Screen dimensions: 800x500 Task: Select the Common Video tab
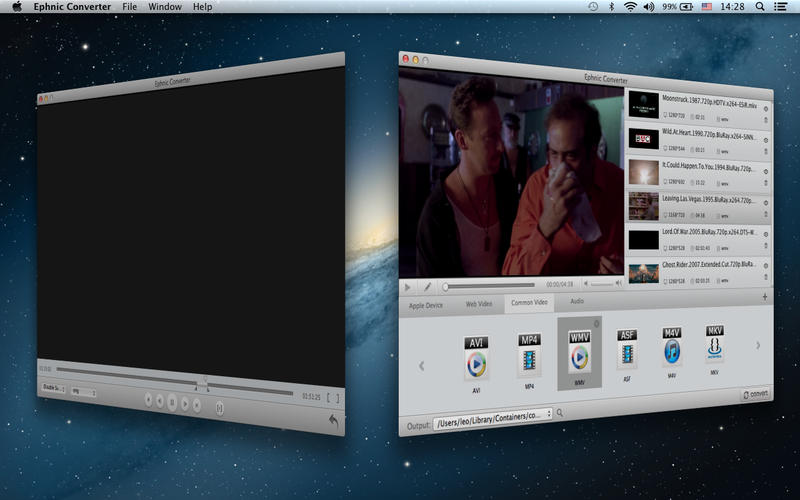pos(529,303)
